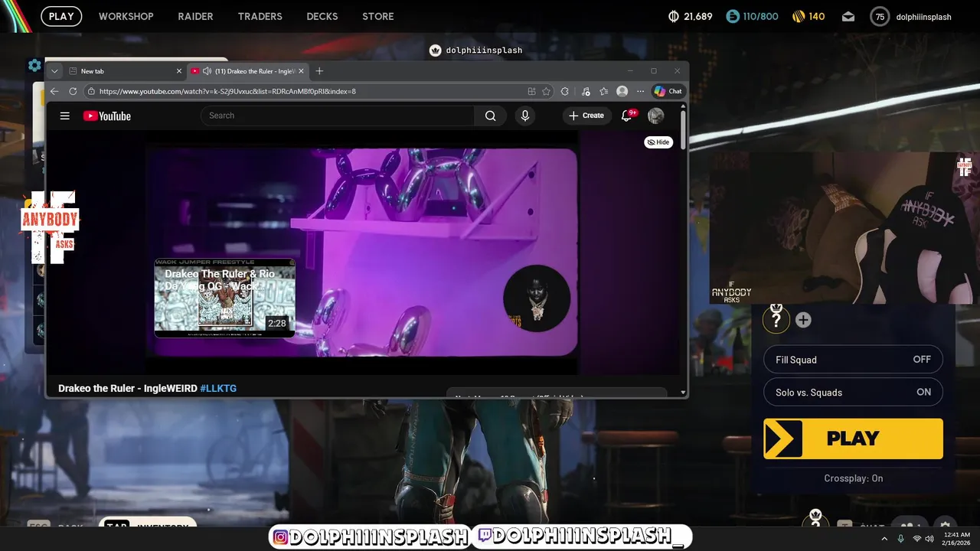The image size is (980, 551).
Task: Open suggested Drakeo & Rio Da Yung OG video
Action: click(225, 298)
